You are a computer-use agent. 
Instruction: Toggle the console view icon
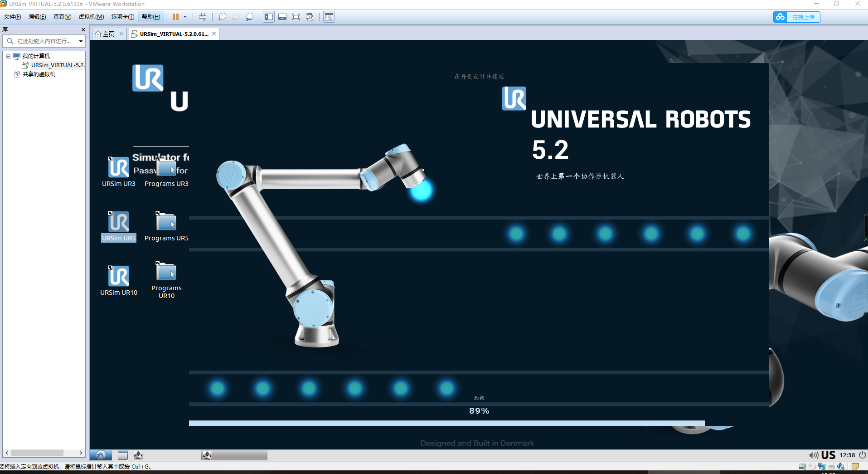pos(329,17)
